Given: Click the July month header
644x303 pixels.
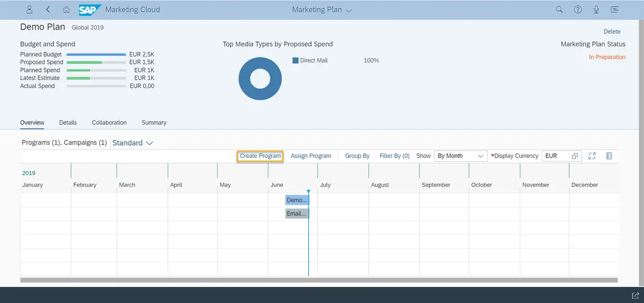Looking at the screenshot, I should [x=325, y=185].
